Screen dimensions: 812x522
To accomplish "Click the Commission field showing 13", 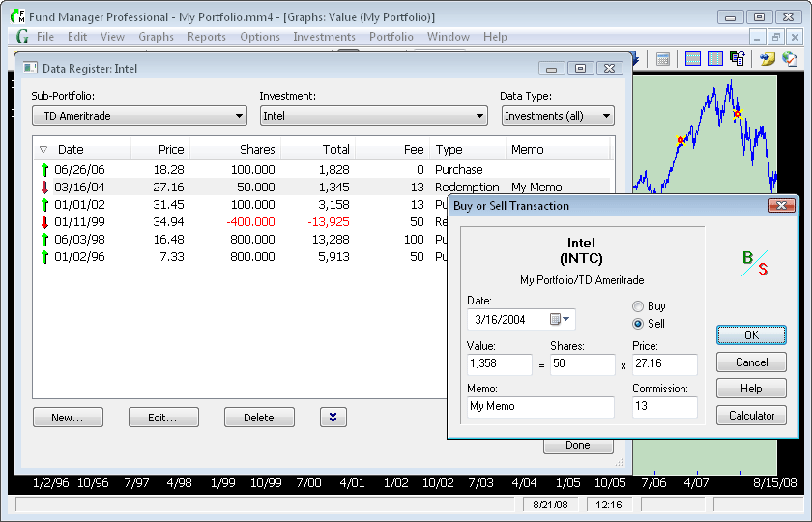I will click(665, 407).
